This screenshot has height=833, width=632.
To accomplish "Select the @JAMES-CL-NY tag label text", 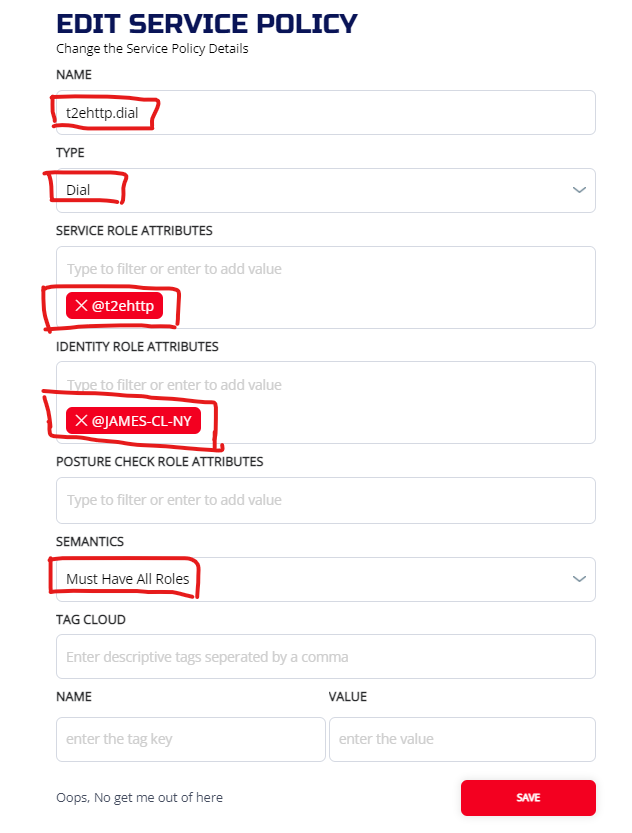I will pos(141,421).
